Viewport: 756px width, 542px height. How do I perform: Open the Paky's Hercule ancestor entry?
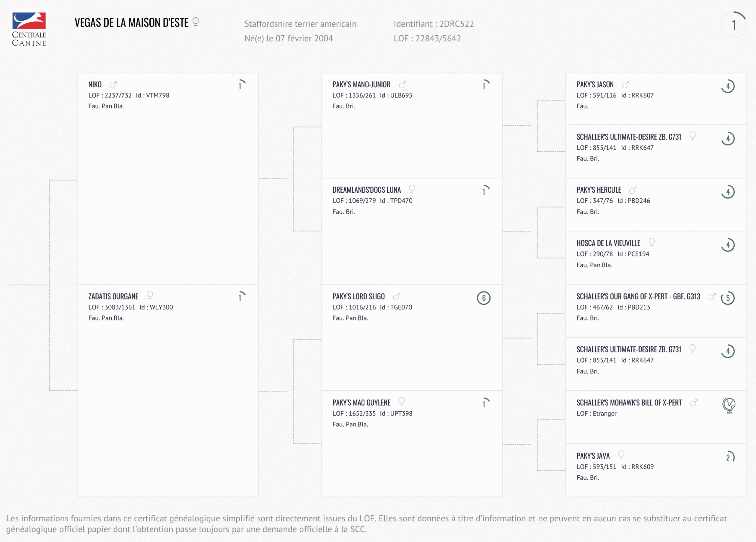click(599, 190)
